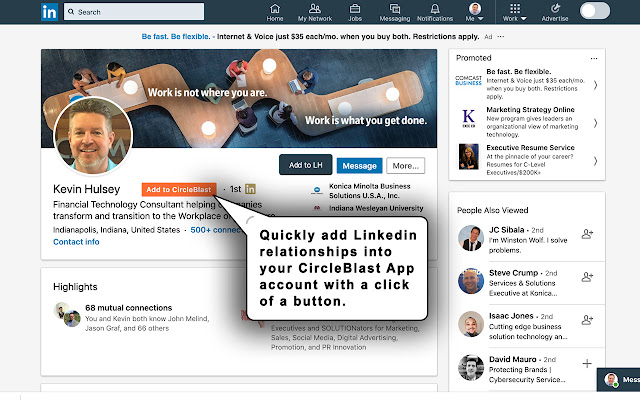Open My Network icon
The width and height of the screenshot is (640, 400).
pos(315,13)
